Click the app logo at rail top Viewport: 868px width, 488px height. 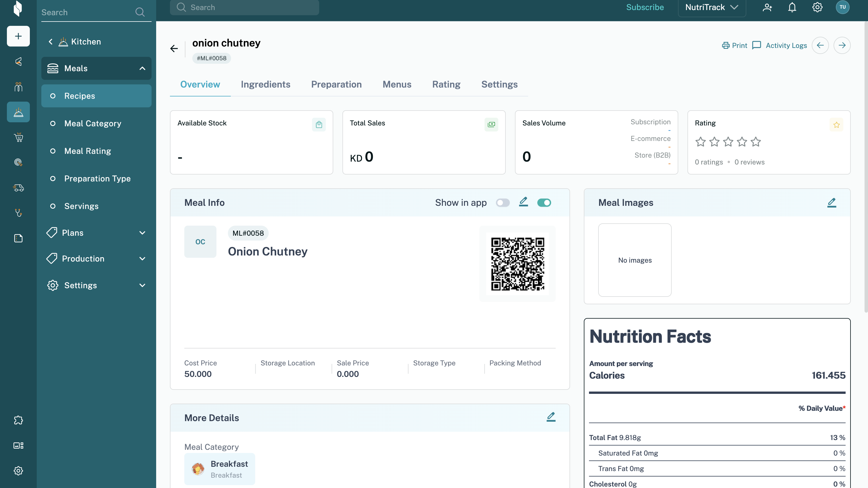click(x=18, y=8)
